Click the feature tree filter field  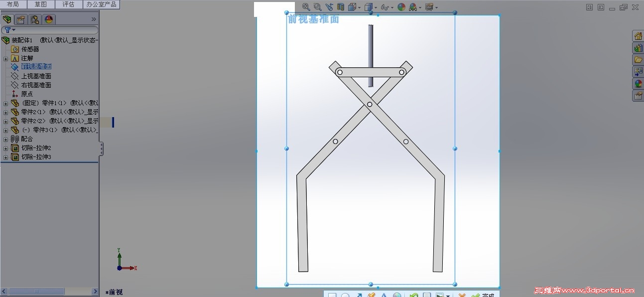click(49, 30)
